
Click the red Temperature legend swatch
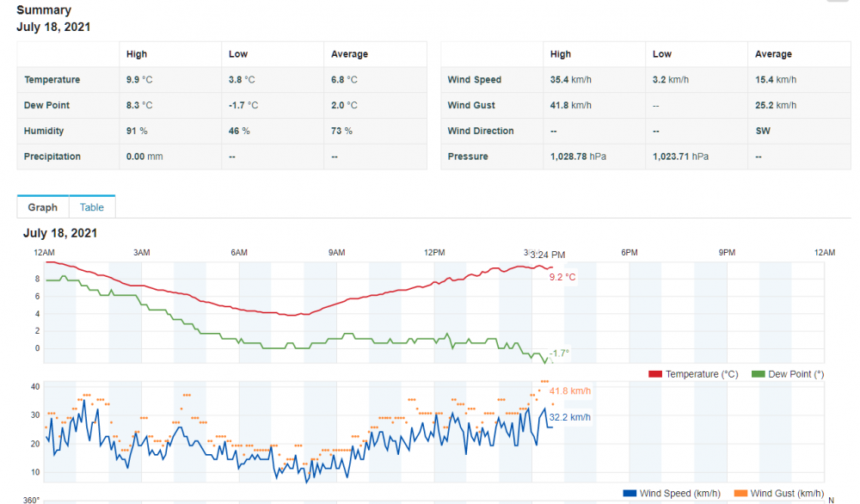(x=654, y=374)
